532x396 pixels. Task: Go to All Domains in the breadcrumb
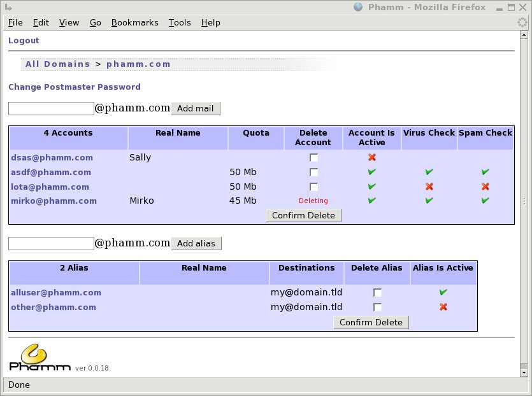point(58,64)
